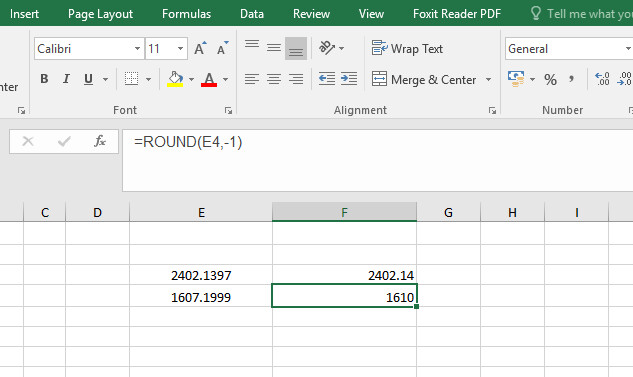Toggle Underline formatting
Screen dimensions: 633x377
[88, 79]
